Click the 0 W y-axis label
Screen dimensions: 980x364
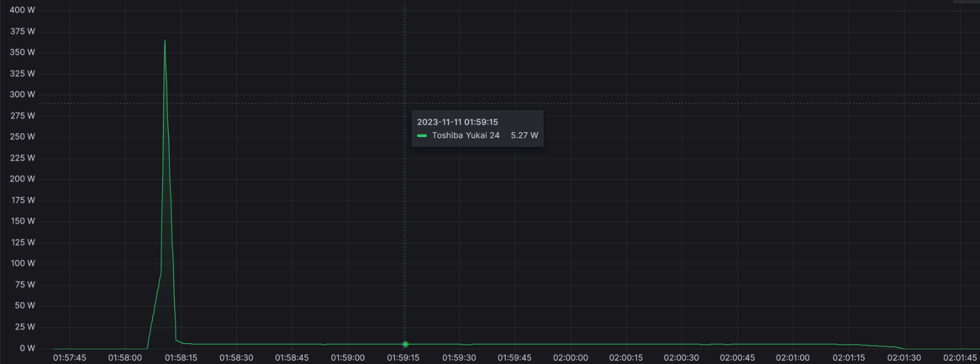pyautogui.click(x=28, y=348)
